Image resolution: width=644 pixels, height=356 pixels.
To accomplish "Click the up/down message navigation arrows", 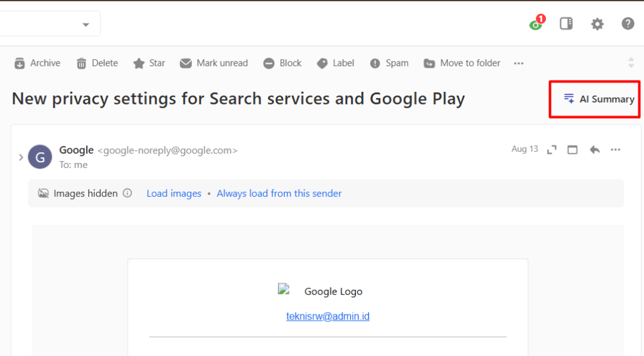I will point(631,63).
